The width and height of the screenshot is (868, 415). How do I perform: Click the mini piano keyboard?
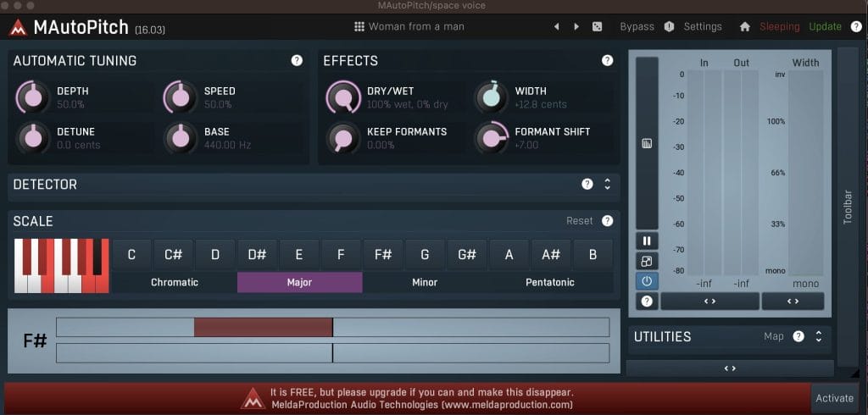click(x=61, y=266)
